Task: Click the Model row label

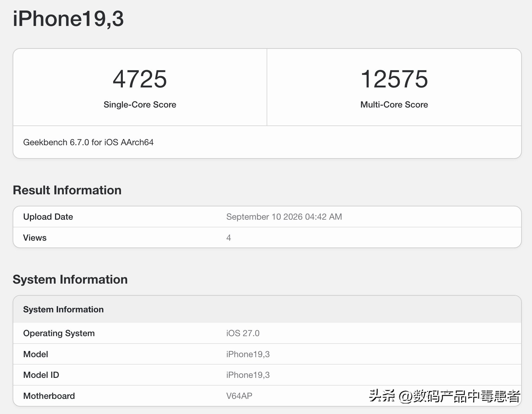Action: pos(35,354)
